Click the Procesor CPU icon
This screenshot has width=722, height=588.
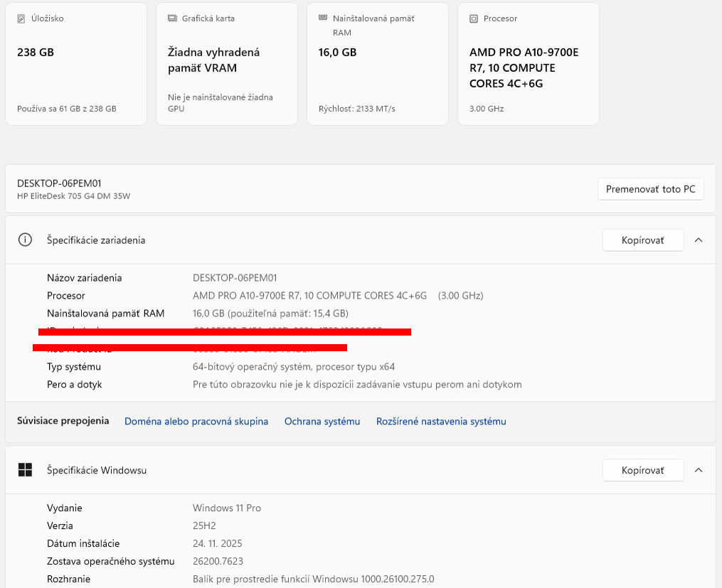(x=472, y=18)
